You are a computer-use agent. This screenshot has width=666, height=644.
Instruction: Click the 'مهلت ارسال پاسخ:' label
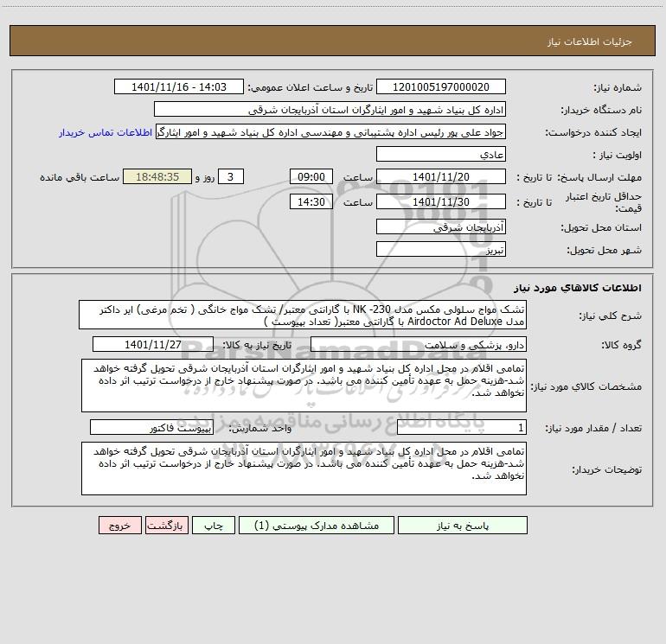point(599,177)
